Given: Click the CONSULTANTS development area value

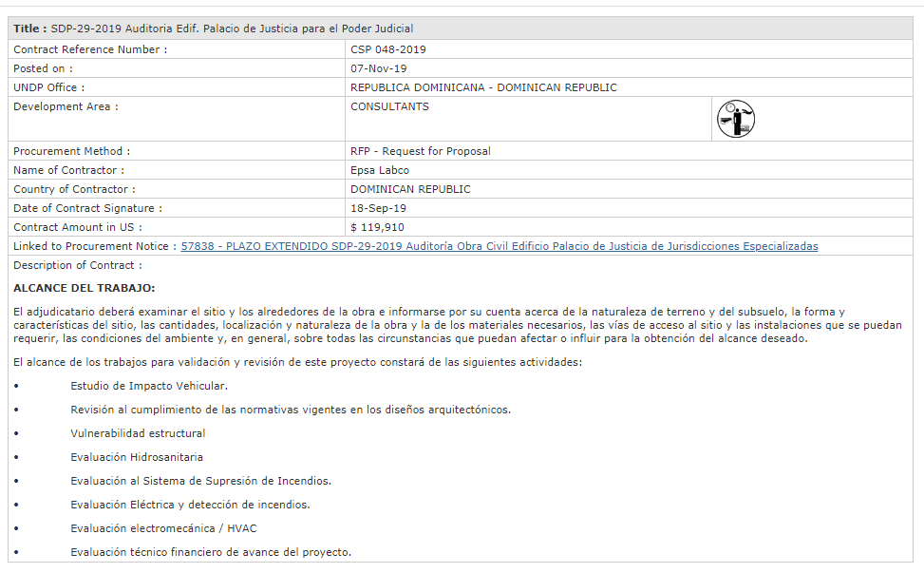Looking at the screenshot, I should coord(389,106).
